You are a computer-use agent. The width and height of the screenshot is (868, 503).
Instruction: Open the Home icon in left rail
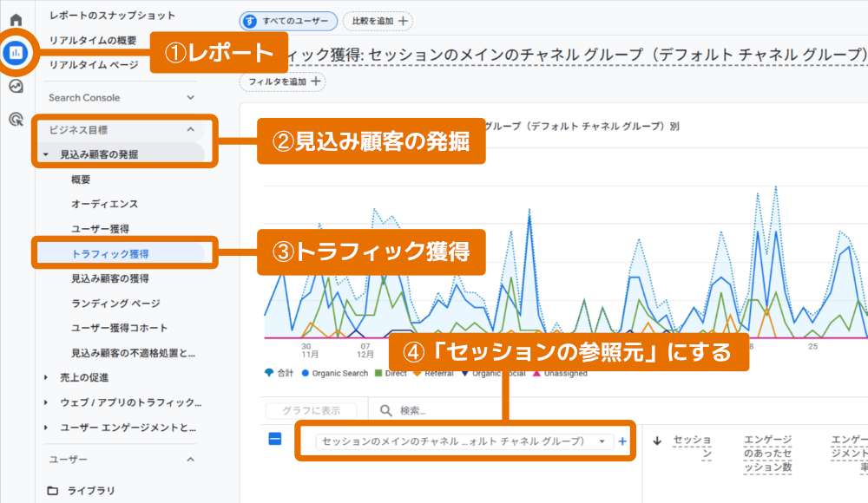(x=16, y=20)
